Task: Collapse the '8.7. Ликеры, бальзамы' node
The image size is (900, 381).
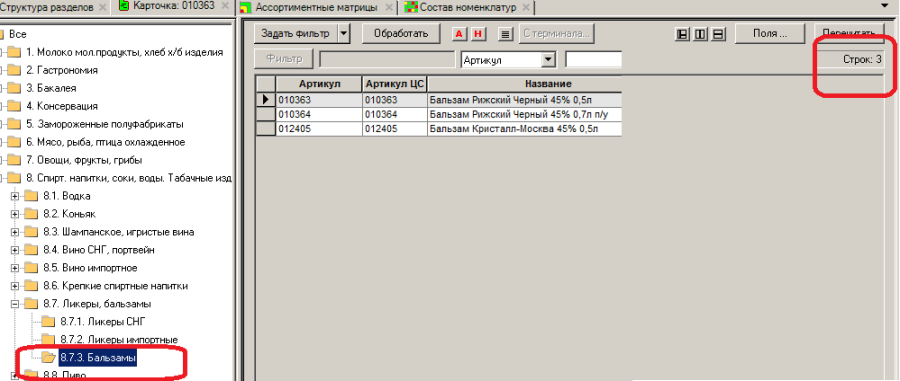Action: tap(15, 304)
